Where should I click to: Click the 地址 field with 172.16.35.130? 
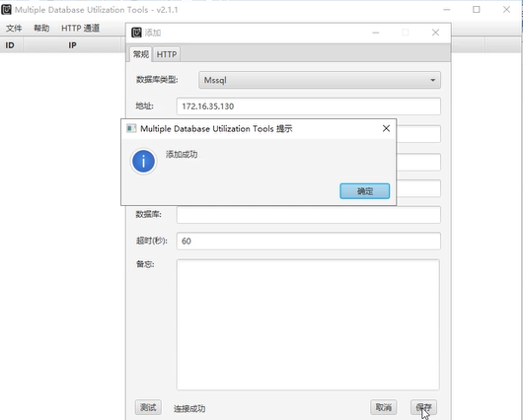[309, 106]
